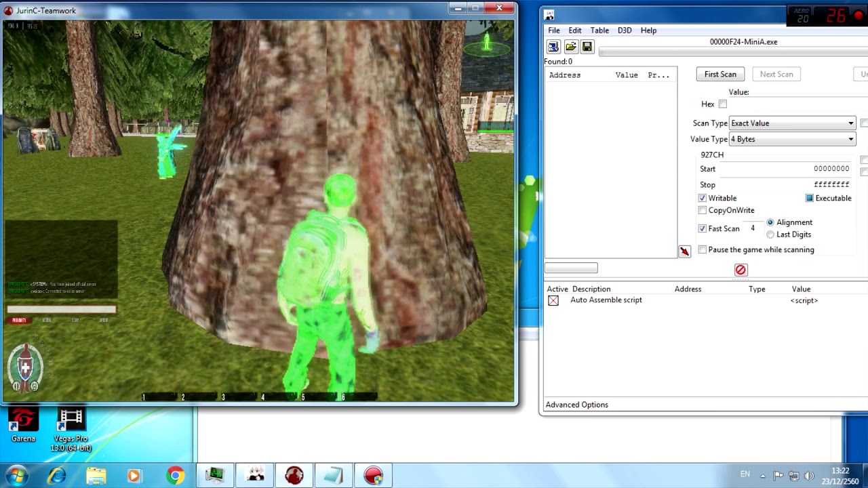Click the Found:0 label
868x488 pixels.
pos(558,62)
